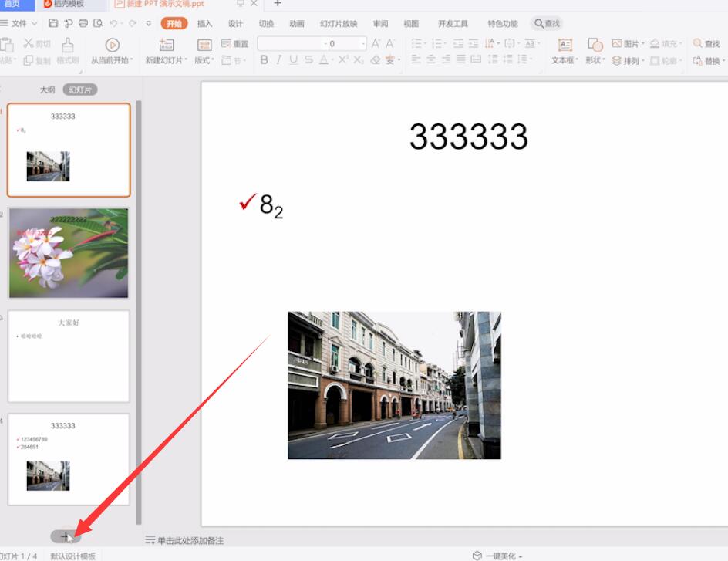Screen dimensions: 728x561
Task: Align text left
Action: click(416, 59)
